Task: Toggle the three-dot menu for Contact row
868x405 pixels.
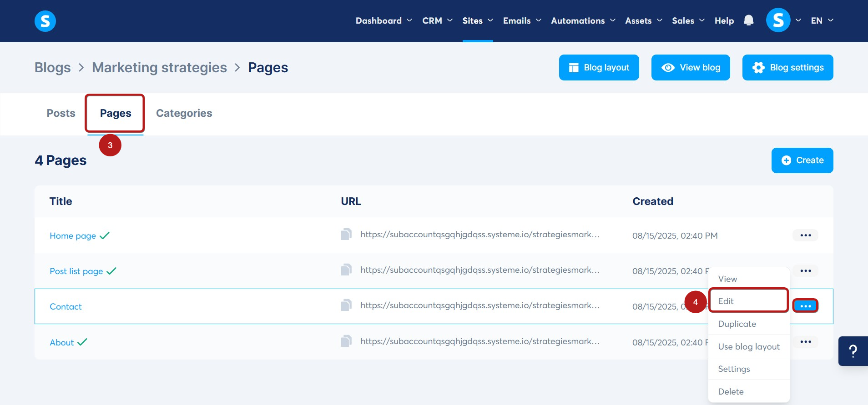Action: (805, 306)
